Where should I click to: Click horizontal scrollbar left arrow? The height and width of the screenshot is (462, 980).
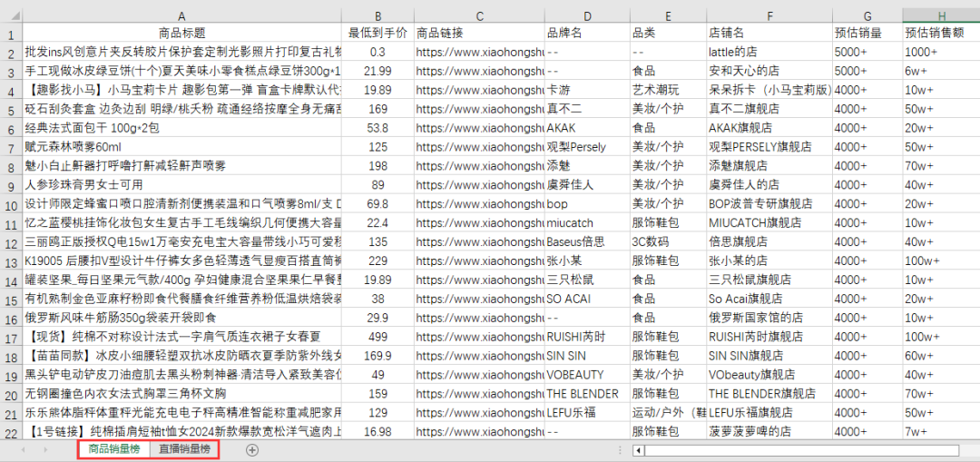point(638,450)
